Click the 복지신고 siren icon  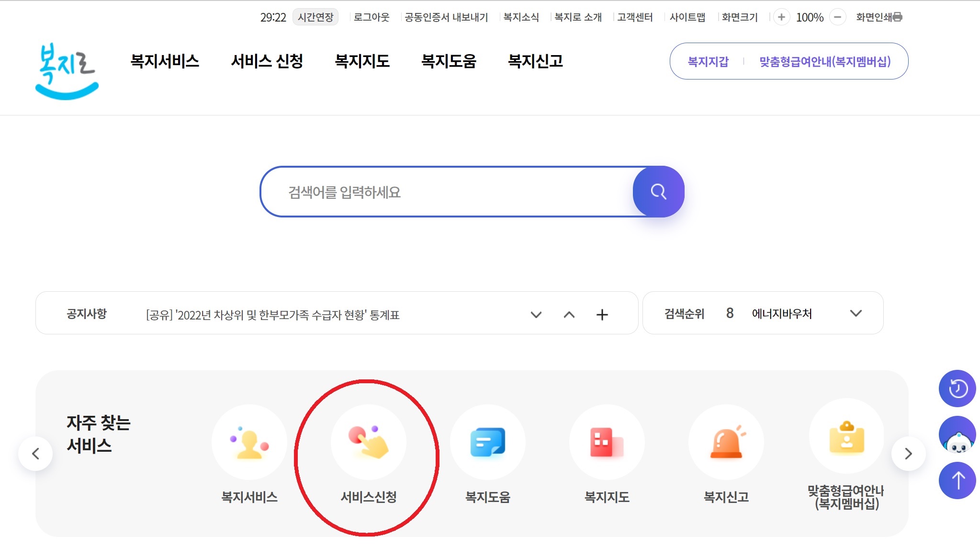(x=726, y=442)
